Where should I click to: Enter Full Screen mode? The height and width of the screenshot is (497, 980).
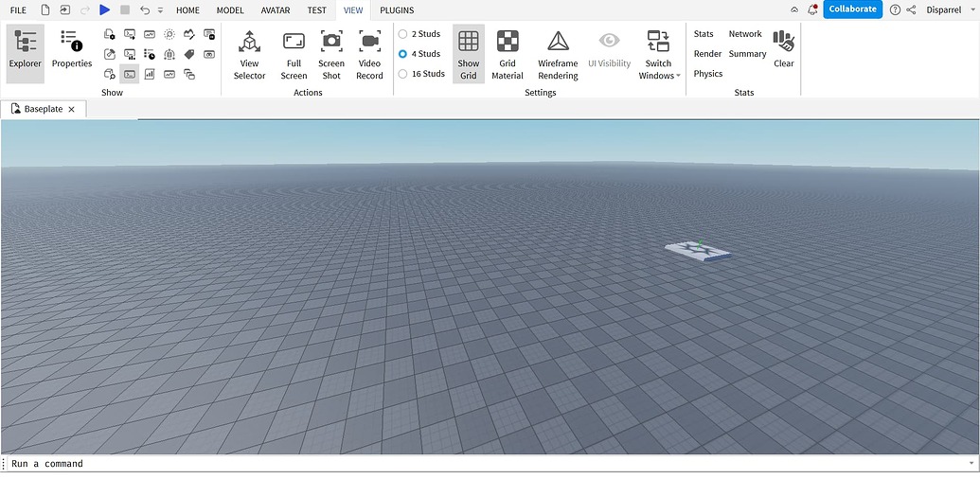click(x=294, y=54)
